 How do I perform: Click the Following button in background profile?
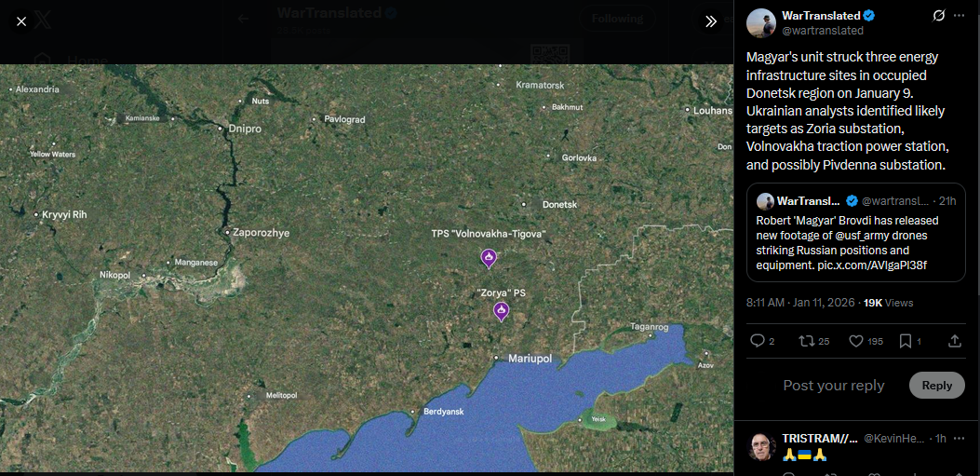(617, 18)
